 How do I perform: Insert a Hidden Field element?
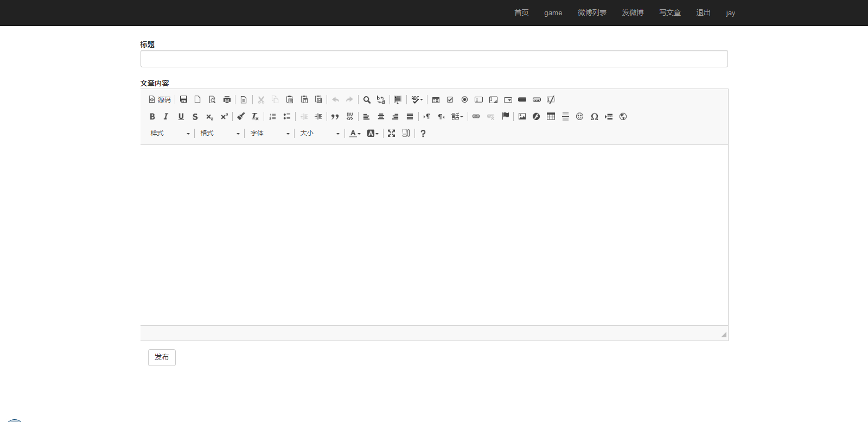click(551, 100)
